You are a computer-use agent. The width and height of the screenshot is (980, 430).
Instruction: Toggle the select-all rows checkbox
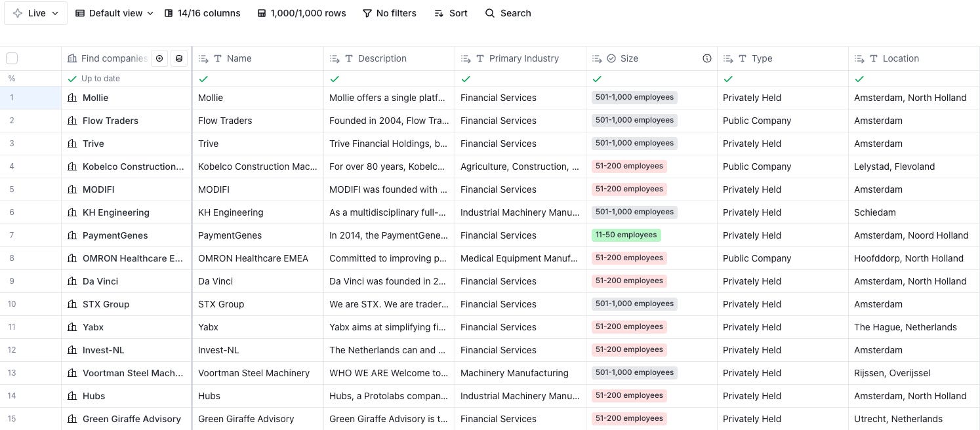pyautogui.click(x=12, y=58)
